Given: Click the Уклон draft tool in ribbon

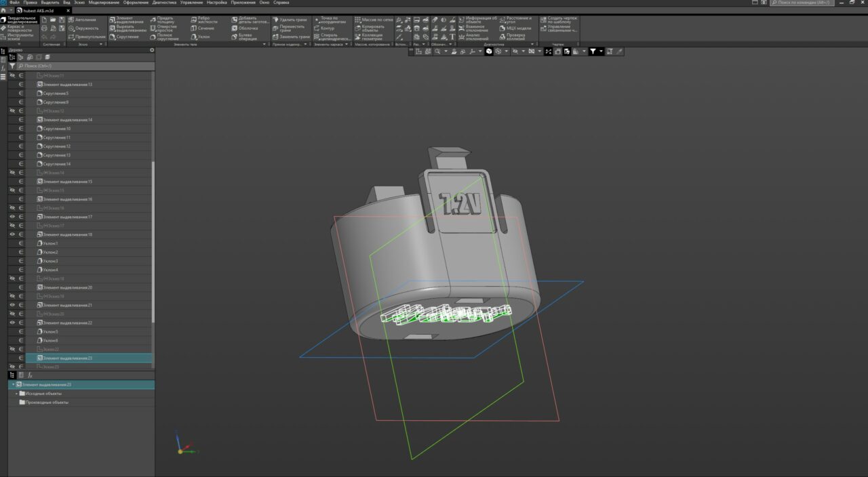Looking at the screenshot, I should coord(200,37).
